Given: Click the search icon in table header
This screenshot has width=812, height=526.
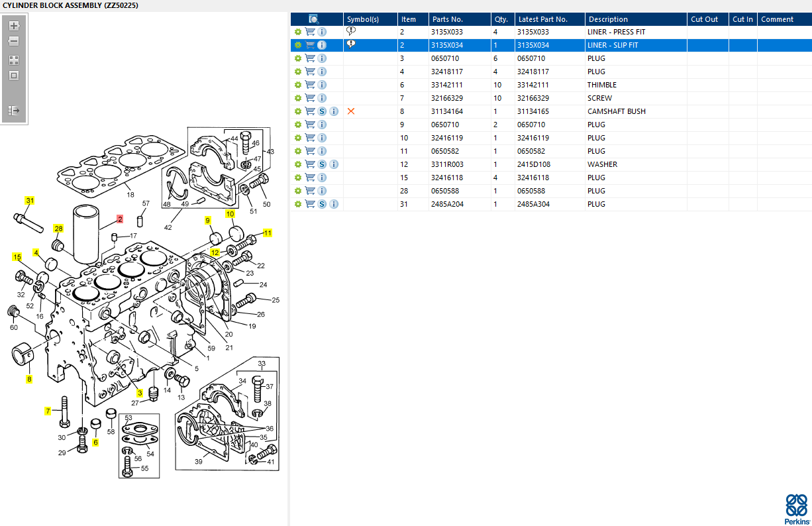Looking at the screenshot, I should tap(314, 19).
